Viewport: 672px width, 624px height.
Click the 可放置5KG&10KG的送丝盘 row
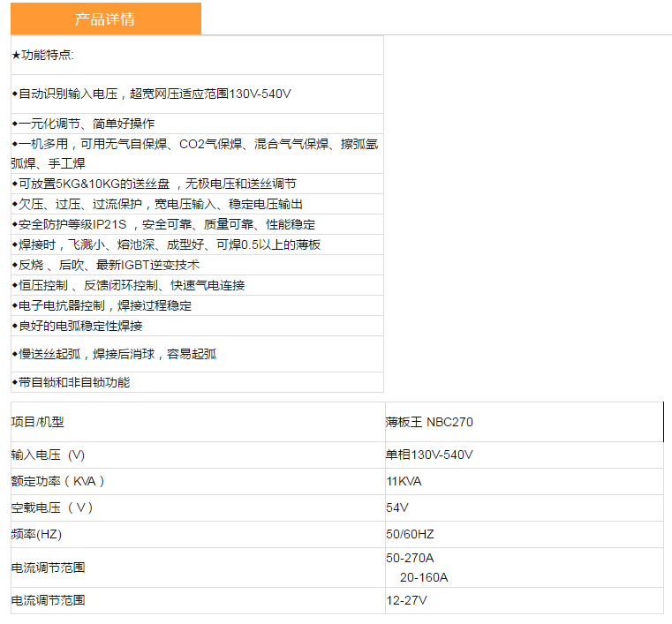197,184
